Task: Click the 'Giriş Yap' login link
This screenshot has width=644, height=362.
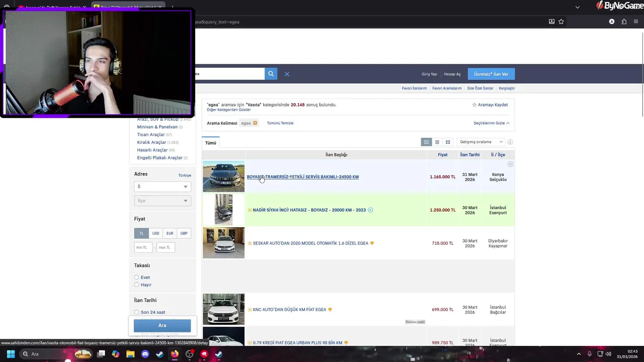Action: coord(429,74)
